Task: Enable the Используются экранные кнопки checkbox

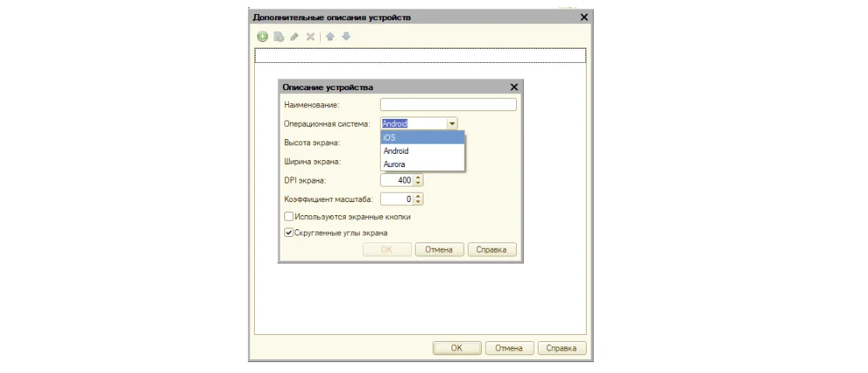Action: click(x=288, y=217)
